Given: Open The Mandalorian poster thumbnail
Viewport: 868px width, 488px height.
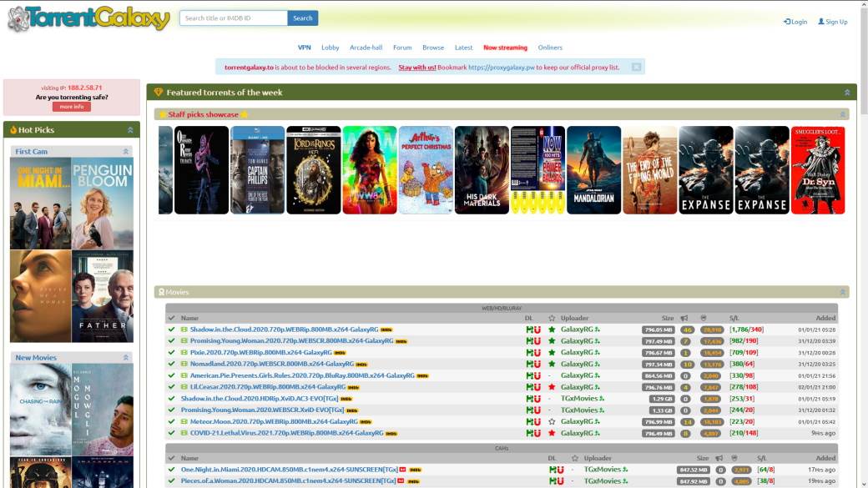Looking at the screenshot, I should click(593, 170).
